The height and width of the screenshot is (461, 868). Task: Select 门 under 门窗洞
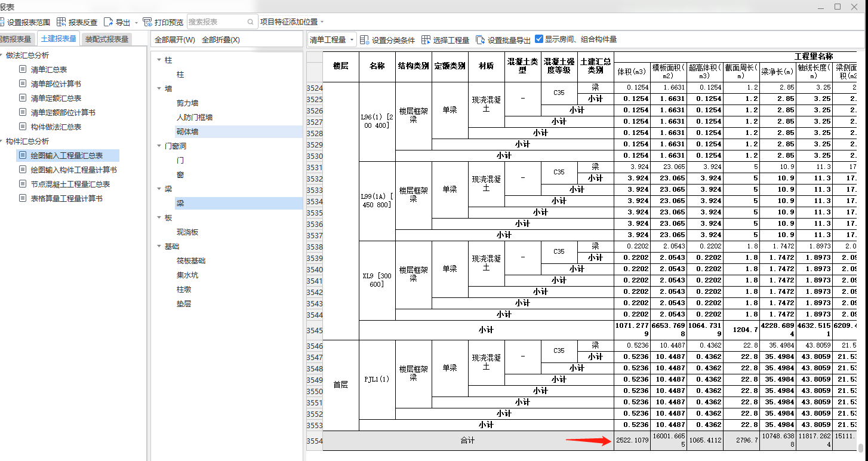pyautogui.click(x=180, y=161)
